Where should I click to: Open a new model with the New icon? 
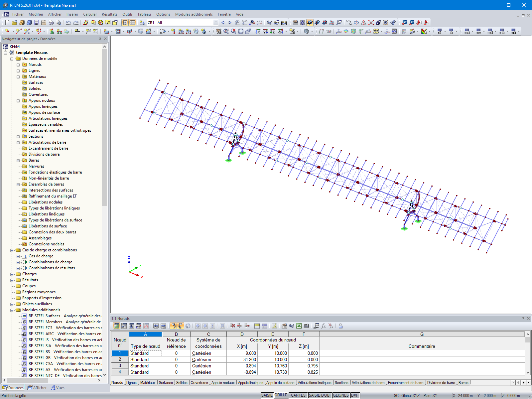pos(7,23)
